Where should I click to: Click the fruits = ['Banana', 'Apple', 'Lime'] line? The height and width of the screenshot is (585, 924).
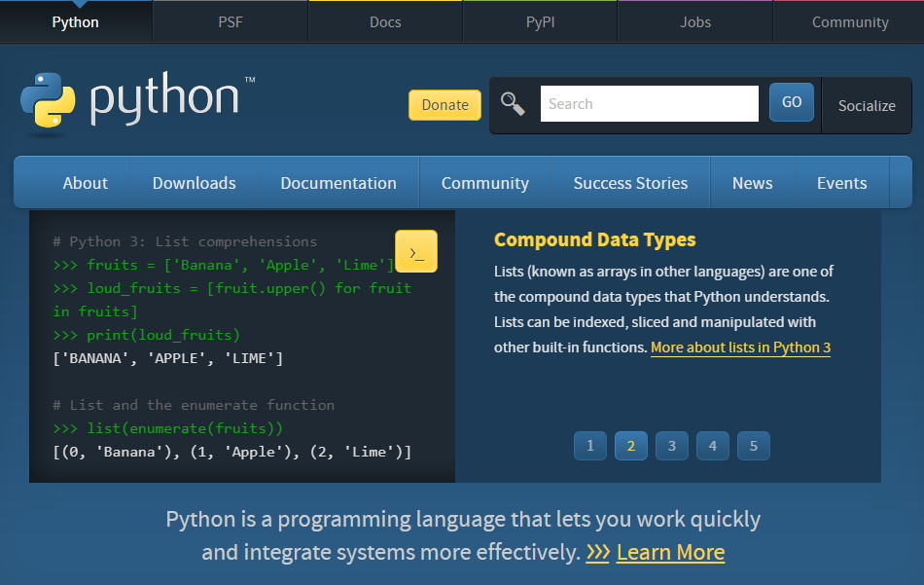pyautogui.click(x=224, y=266)
